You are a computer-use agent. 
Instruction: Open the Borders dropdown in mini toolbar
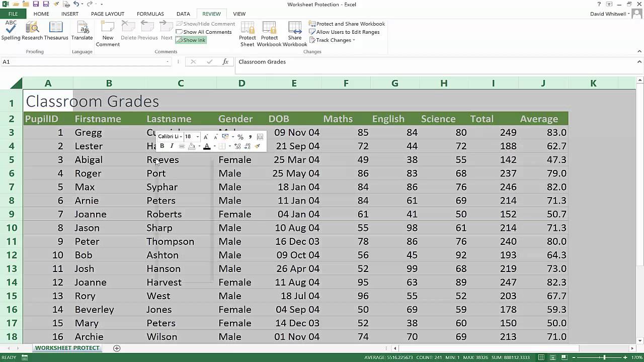click(x=229, y=146)
